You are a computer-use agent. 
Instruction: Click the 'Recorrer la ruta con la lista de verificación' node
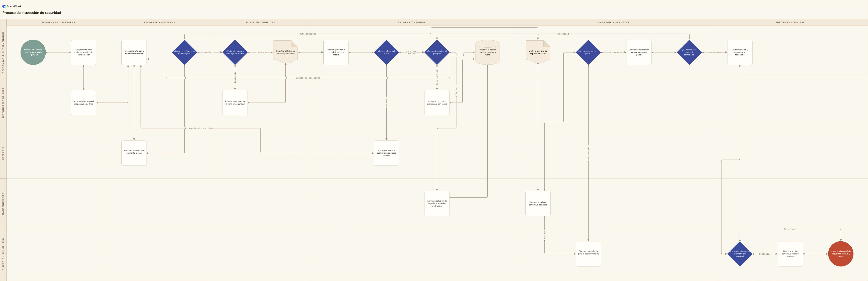pos(134,52)
